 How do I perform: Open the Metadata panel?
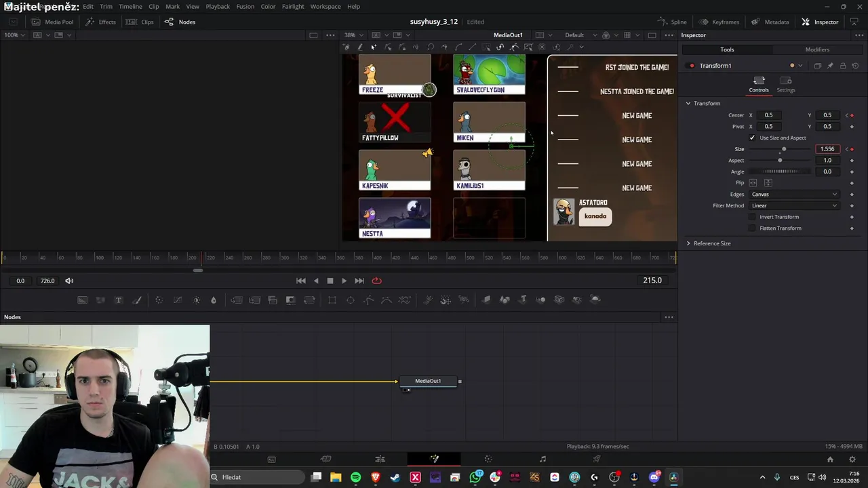point(770,22)
